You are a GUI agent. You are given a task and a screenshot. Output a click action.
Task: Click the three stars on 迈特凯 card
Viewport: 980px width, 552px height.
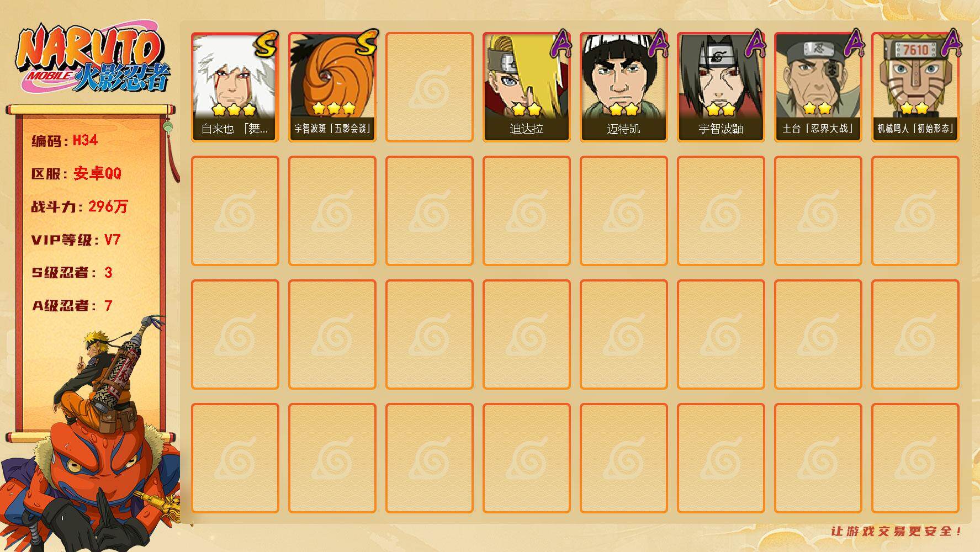coord(623,109)
